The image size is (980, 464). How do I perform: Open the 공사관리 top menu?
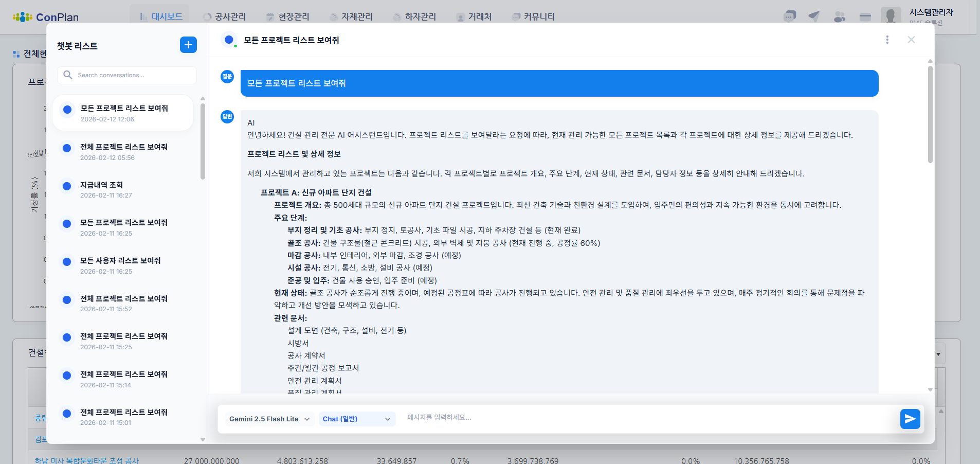pyautogui.click(x=225, y=16)
